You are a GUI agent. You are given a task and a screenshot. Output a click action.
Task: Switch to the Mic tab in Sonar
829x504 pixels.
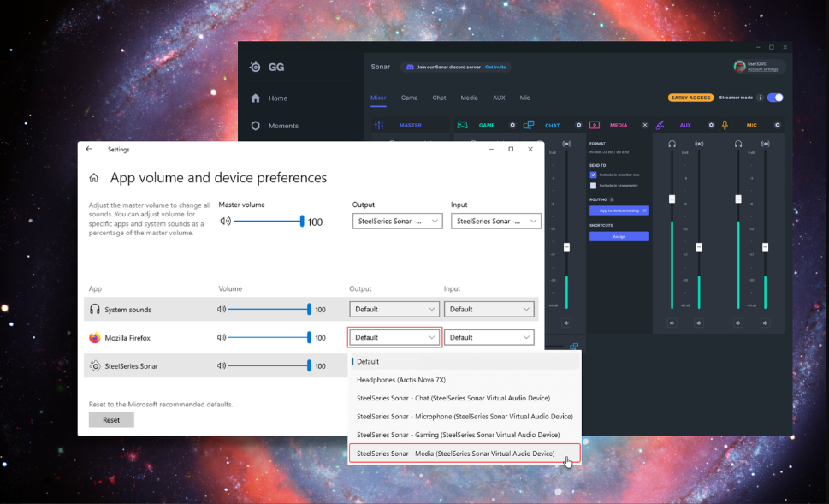524,98
